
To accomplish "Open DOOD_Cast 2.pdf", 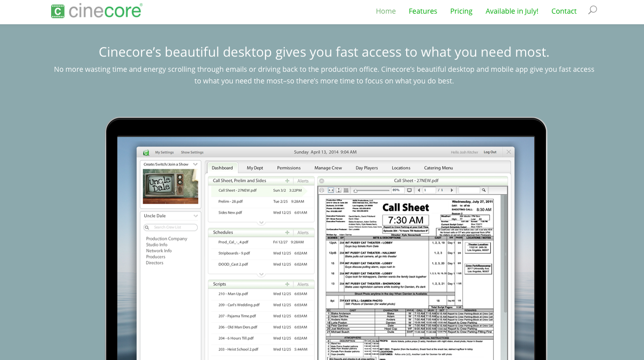I will 233,264.
